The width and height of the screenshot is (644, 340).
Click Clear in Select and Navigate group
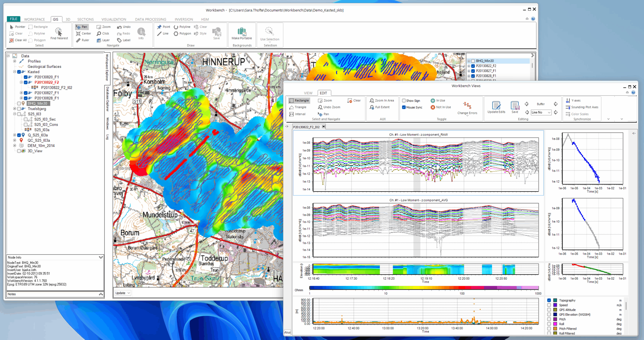354,100
